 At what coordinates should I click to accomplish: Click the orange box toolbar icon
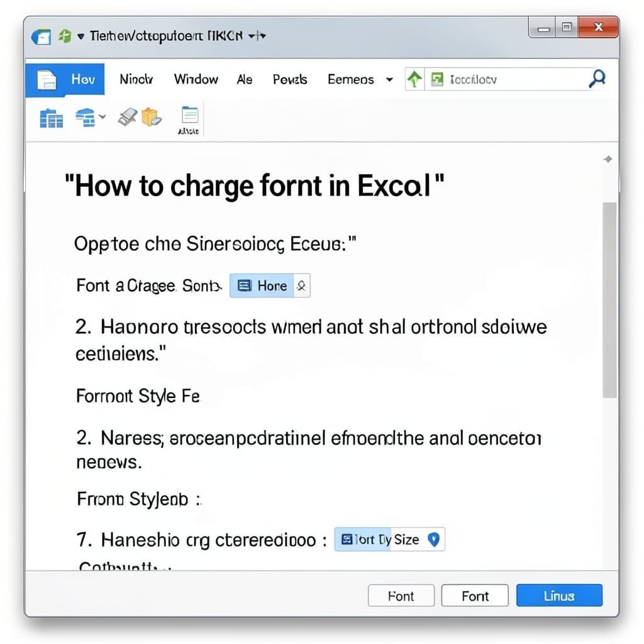pyautogui.click(x=151, y=117)
